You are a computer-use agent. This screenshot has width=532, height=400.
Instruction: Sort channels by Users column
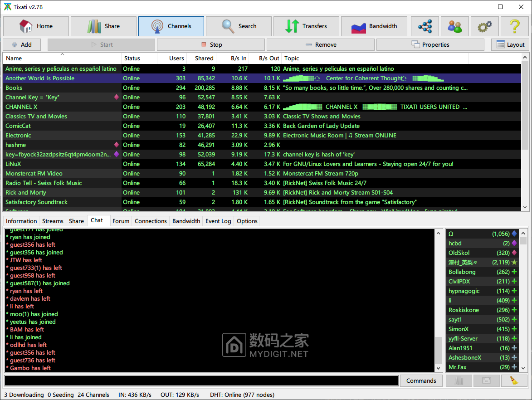click(x=172, y=58)
